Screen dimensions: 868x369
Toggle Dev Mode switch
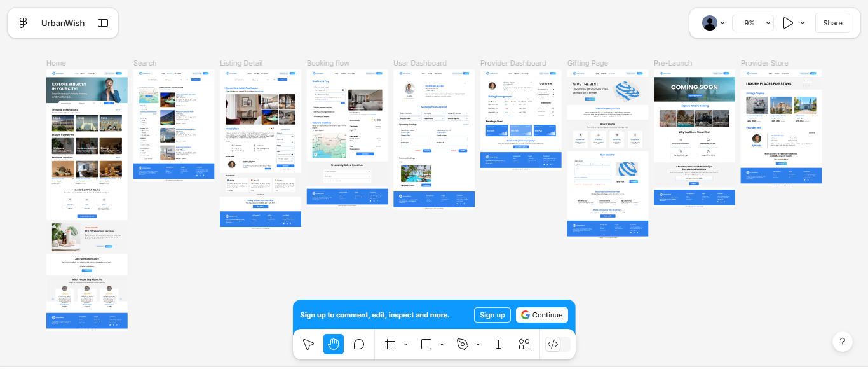click(558, 344)
